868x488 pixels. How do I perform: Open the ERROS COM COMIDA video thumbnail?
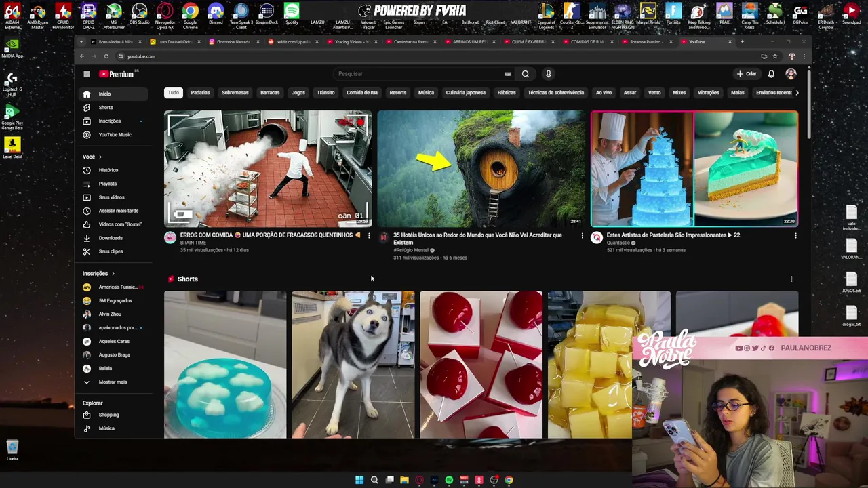click(x=268, y=169)
